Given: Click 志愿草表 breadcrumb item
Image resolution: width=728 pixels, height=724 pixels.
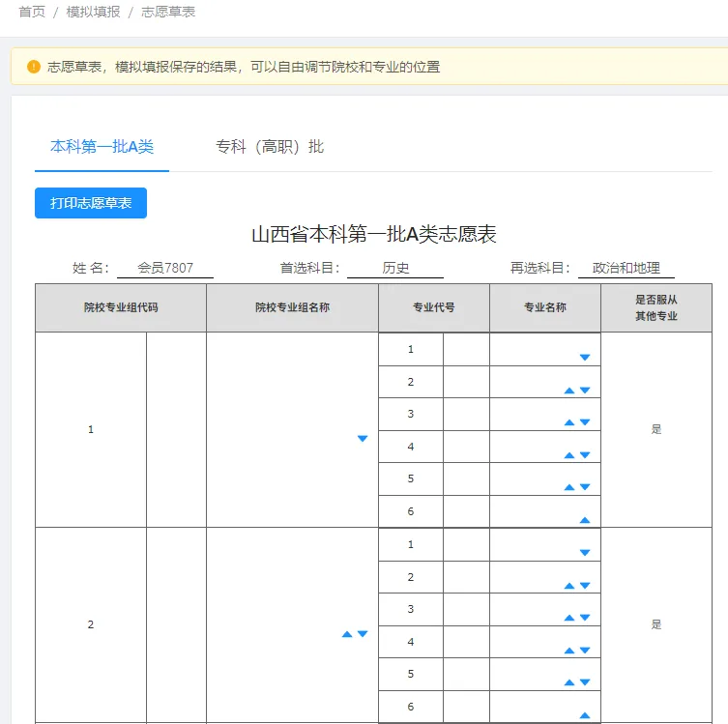Looking at the screenshot, I should click(168, 12).
